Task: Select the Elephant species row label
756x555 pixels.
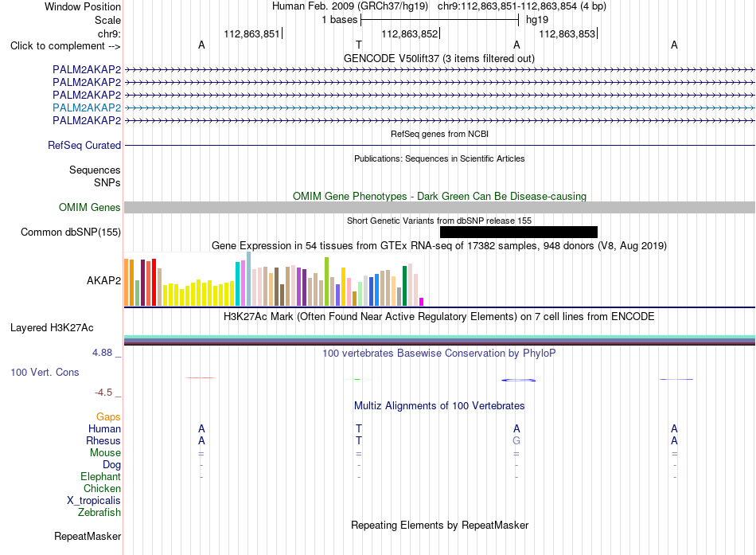Action: tap(100, 476)
